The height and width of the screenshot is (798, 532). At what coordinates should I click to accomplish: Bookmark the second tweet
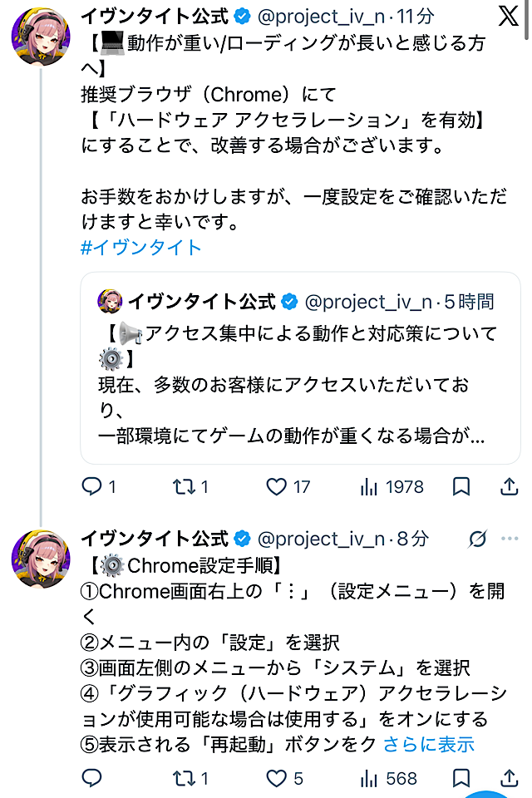point(461,778)
